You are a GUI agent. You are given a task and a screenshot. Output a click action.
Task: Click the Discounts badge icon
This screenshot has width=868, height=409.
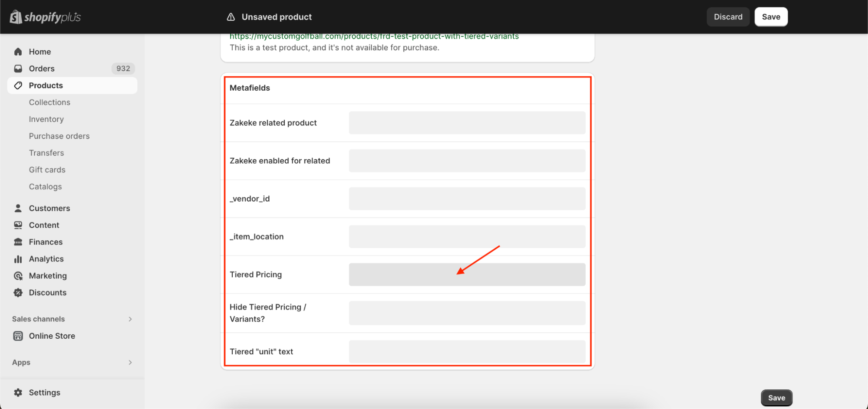click(18, 293)
